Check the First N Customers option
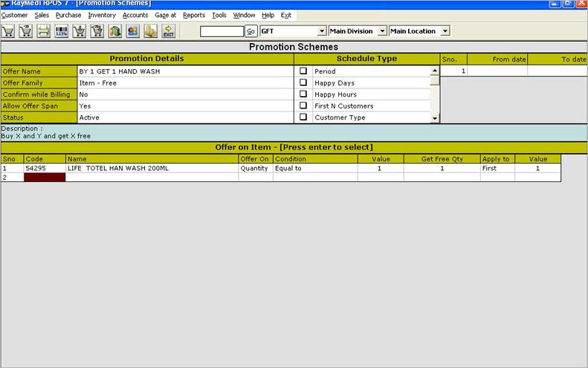This screenshot has height=368, width=588. point(303,106)
